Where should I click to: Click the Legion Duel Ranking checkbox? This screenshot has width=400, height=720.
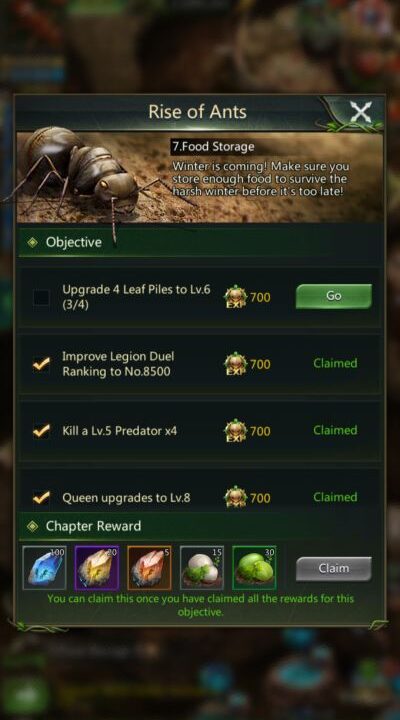(41, 365)
